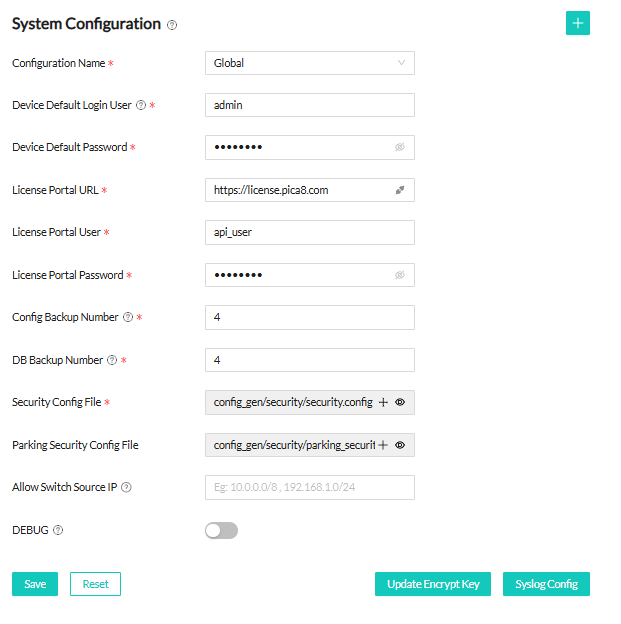Enable the DEBUG toggle switch

pos(221,530)
